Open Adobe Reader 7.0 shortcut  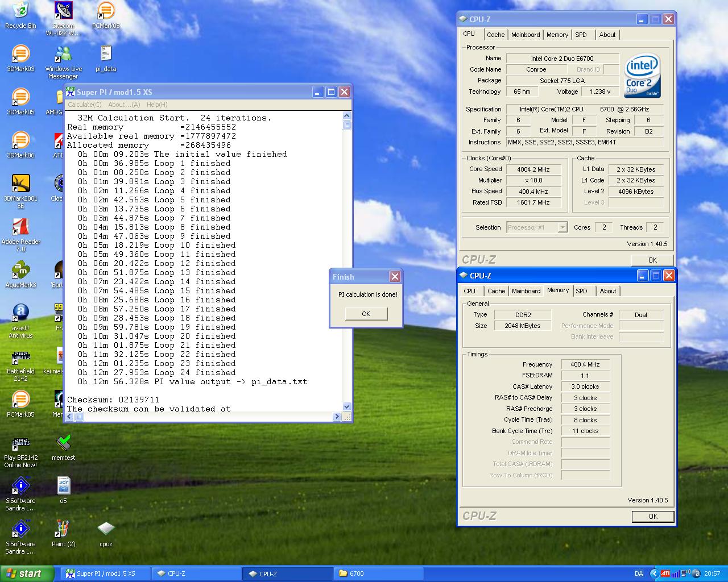click(20, 235)
